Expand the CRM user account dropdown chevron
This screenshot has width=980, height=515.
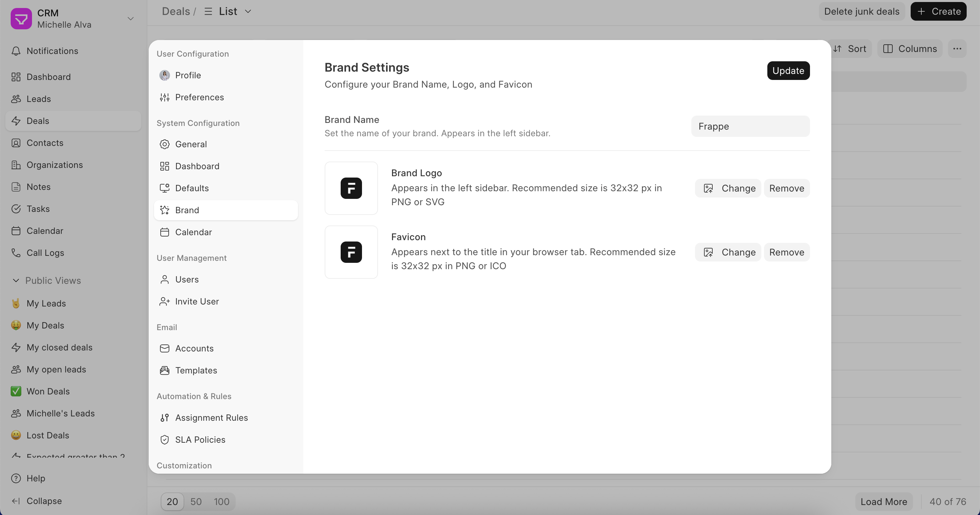point(130,19)
